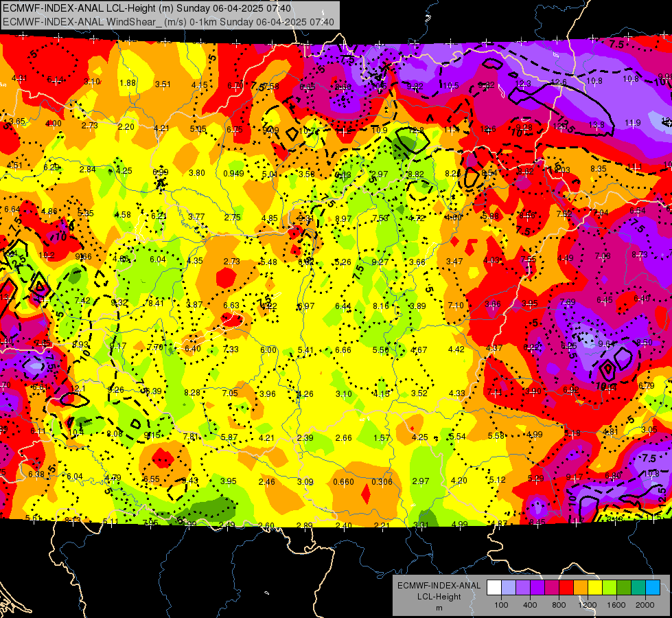The image size is (672, 618).
Task: Click the wind shear value 0.306
Action: click(382, 481)
